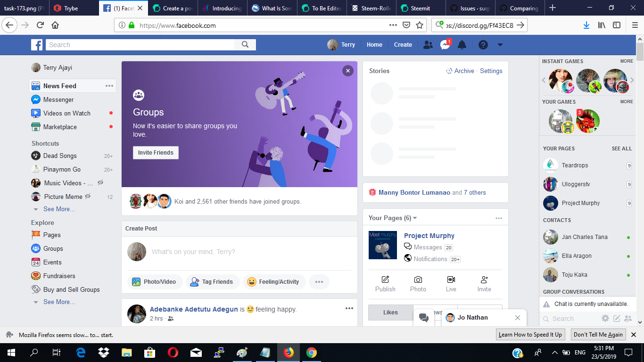Viewport: 644px width, 362px height.
Task: Go to Home in top bar
Action: pyautogui.click(x=374, y=45)
